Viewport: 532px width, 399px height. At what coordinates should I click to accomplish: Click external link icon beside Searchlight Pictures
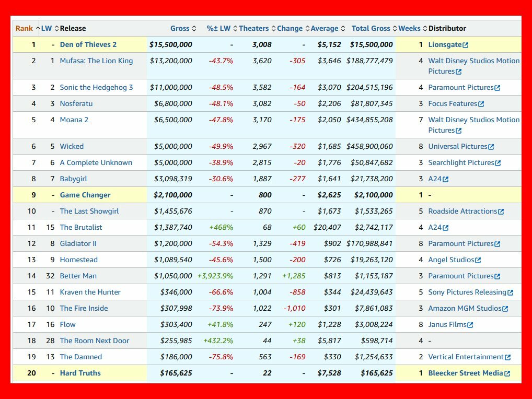(498, 163)
